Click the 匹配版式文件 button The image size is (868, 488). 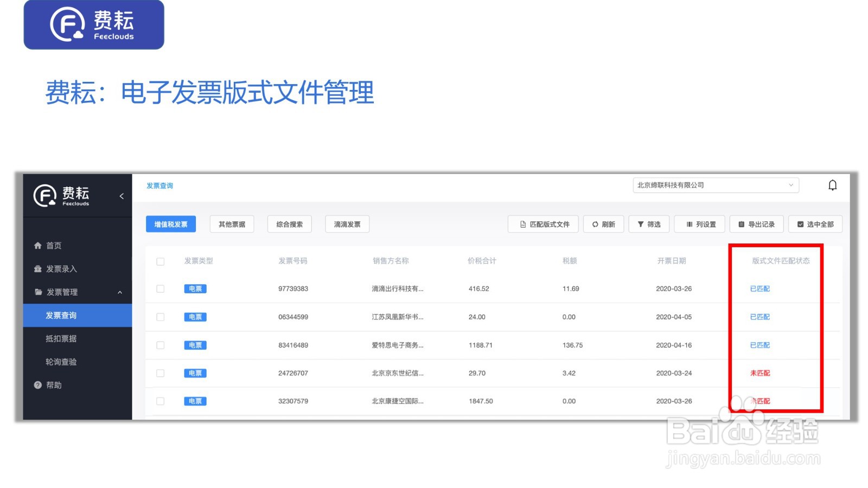coord(543,224)
